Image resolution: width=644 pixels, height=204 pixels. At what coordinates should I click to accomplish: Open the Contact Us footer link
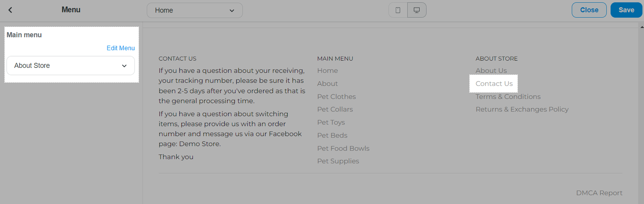[x=494, y=84]
